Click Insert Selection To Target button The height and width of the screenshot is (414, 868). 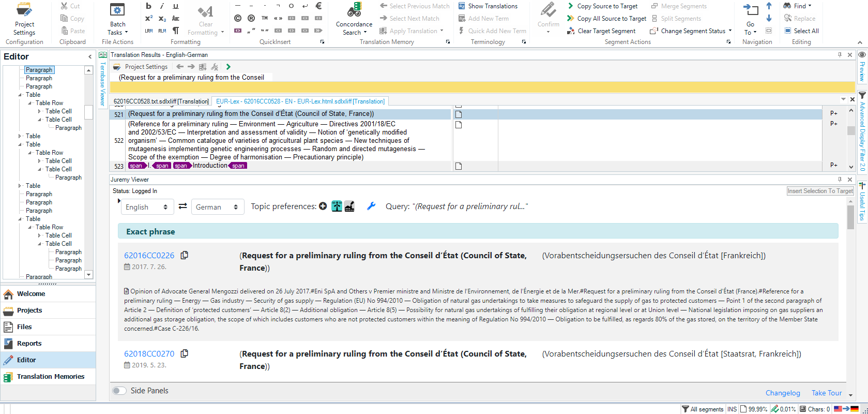click(820, 191)
